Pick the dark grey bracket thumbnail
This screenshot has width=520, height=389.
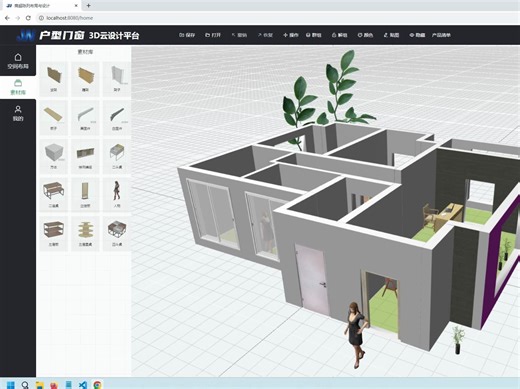(117, 118)
